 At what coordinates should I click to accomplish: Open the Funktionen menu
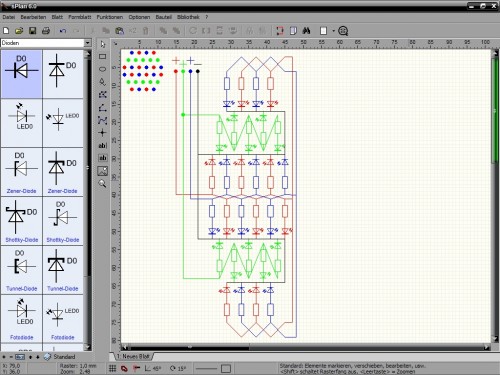point(110,17)
